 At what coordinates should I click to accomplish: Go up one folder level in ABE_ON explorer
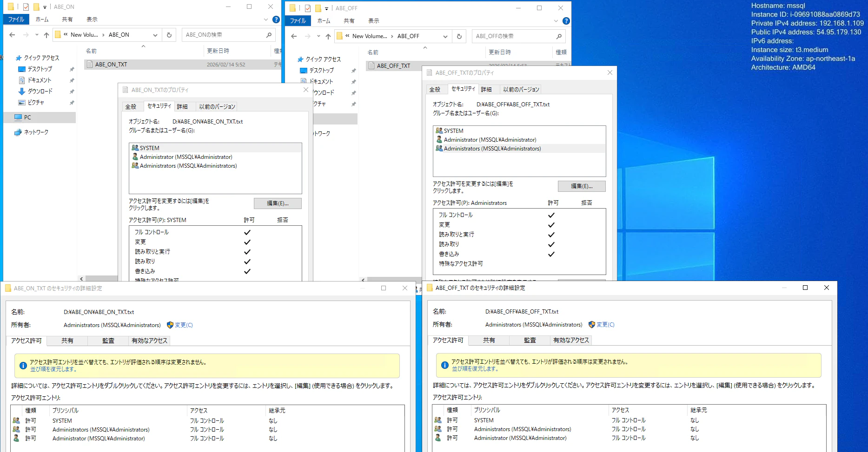(x=46, y=35)
